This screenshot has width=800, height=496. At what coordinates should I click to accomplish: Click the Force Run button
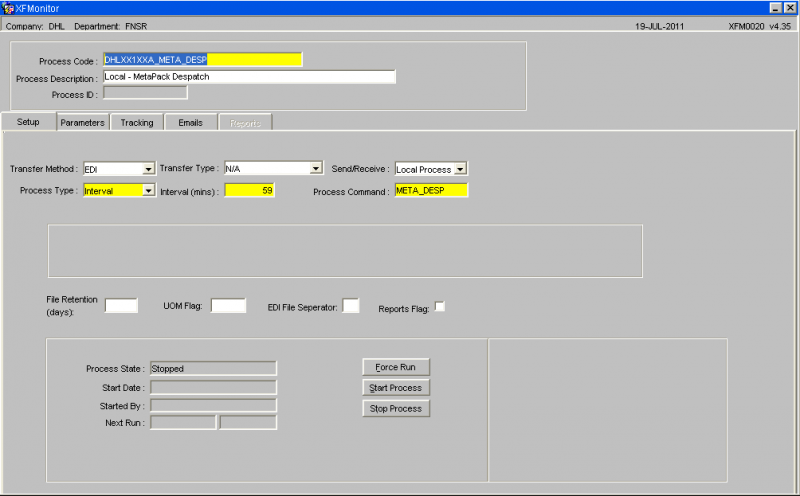click(396, 367)
